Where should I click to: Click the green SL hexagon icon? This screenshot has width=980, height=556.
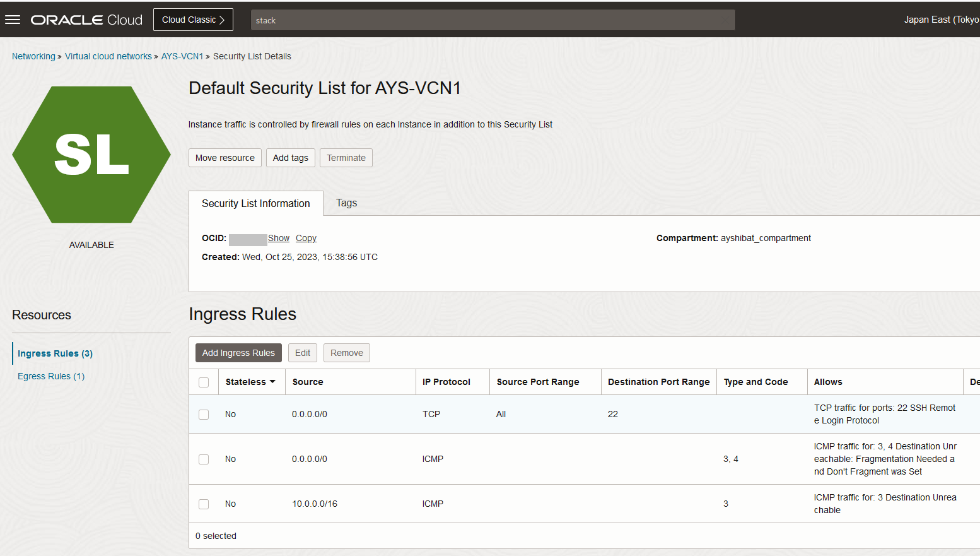click(x=91, y=155)
